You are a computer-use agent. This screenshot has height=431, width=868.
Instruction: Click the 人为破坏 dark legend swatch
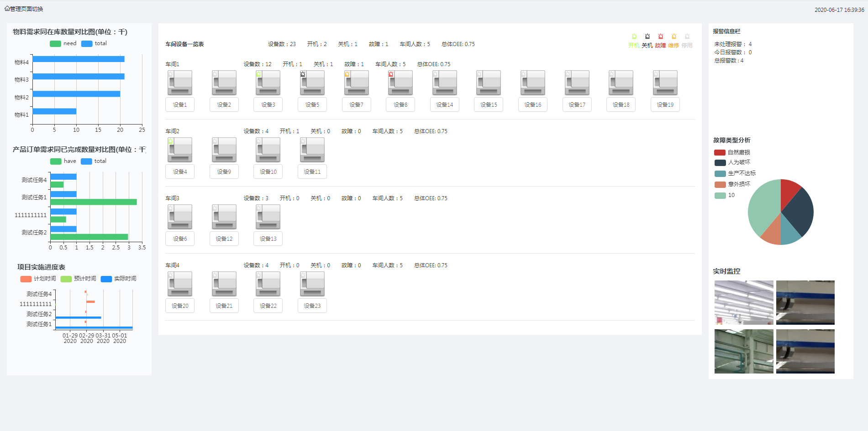coord(720,163)
